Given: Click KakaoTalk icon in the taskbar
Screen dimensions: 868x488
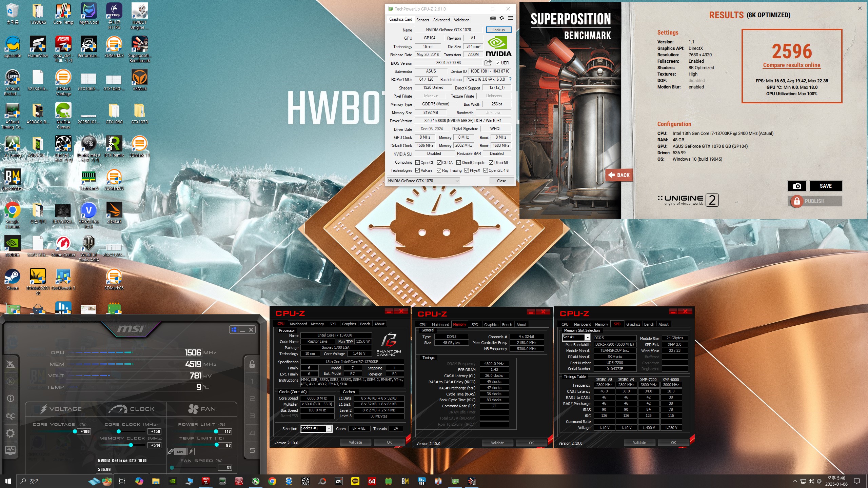Looking at the screenshot, I should click(x=355, y=481).
